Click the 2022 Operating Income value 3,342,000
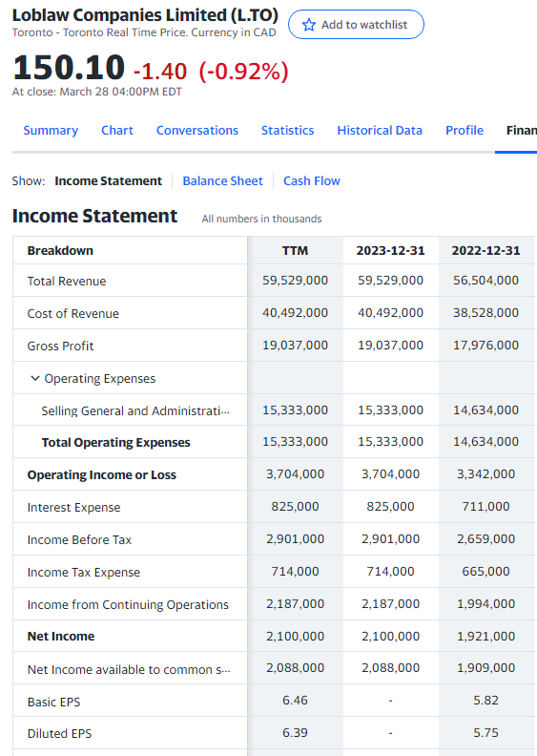 [485, 474]
